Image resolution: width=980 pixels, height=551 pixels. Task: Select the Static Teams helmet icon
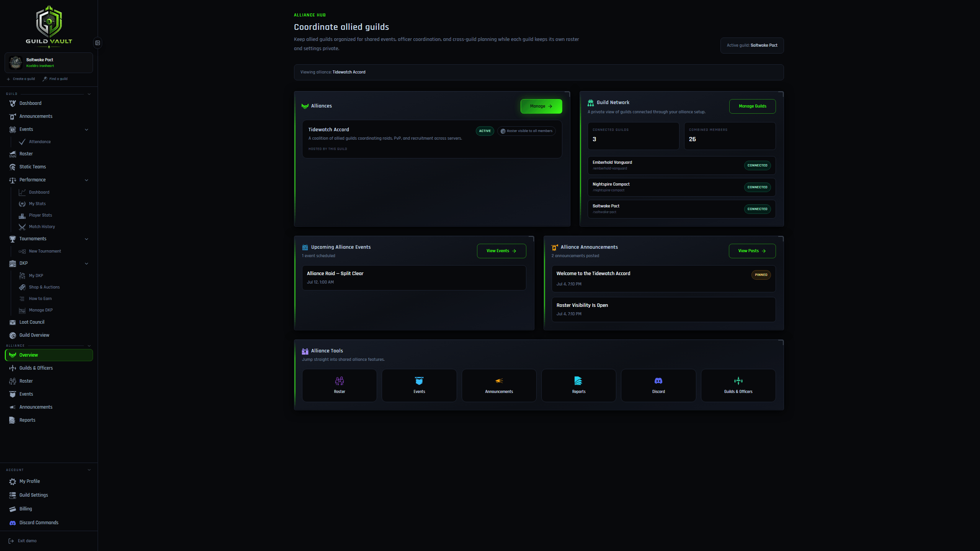(13, 167)
